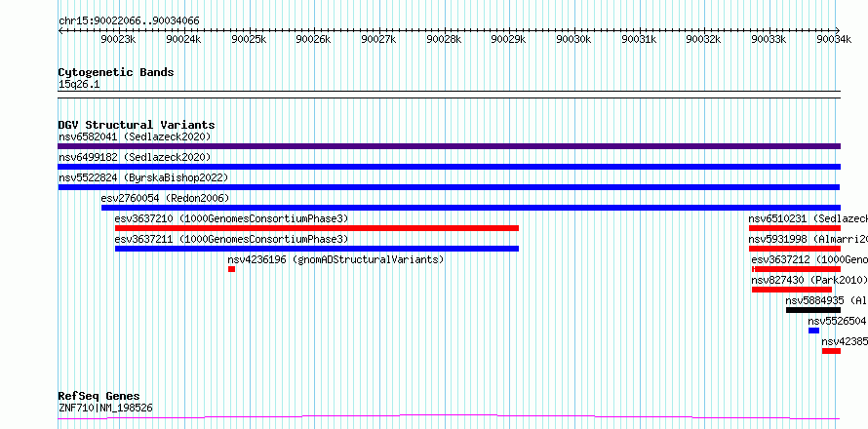Viewport: 868px width, 429px height.
Task: Select the esv3637212 red variant bar
Action: 796,269
